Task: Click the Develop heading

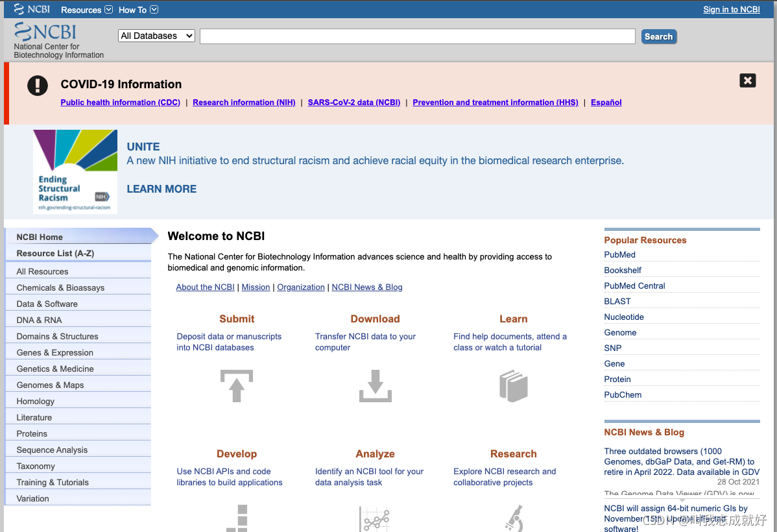Action: pos(237,453)
